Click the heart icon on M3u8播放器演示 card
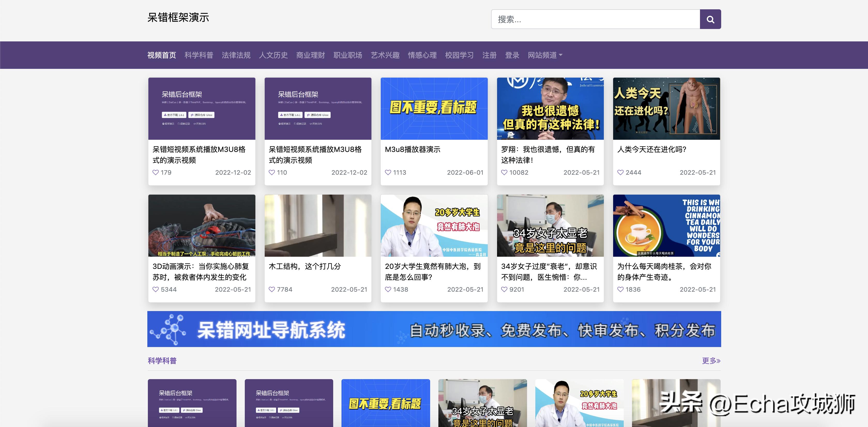868x427 pixels. point(388,172)
